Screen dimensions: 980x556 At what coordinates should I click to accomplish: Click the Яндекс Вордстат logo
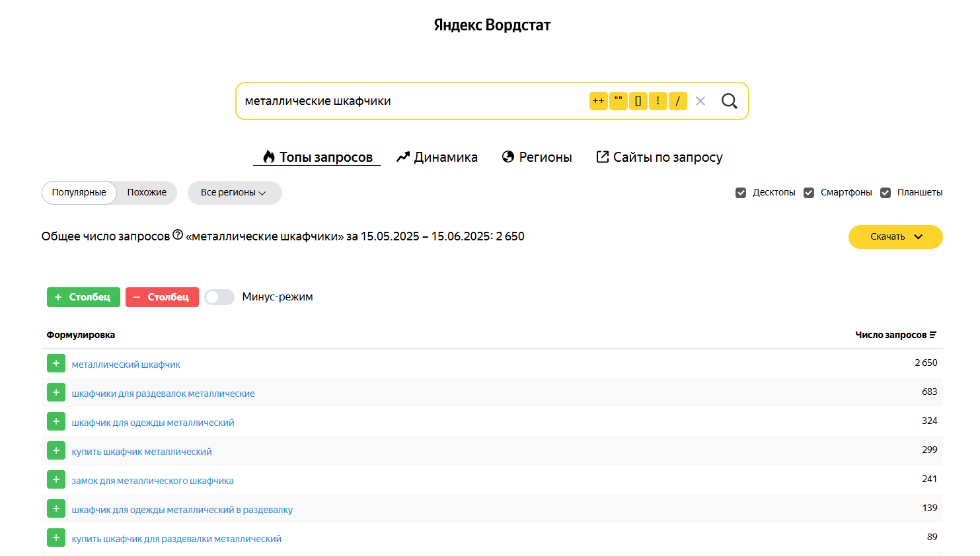492,25
